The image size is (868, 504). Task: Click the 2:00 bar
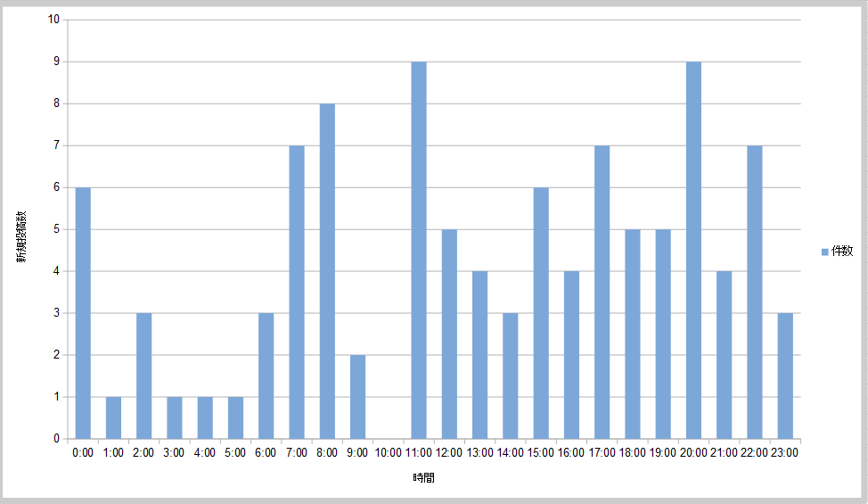point(143,376)
